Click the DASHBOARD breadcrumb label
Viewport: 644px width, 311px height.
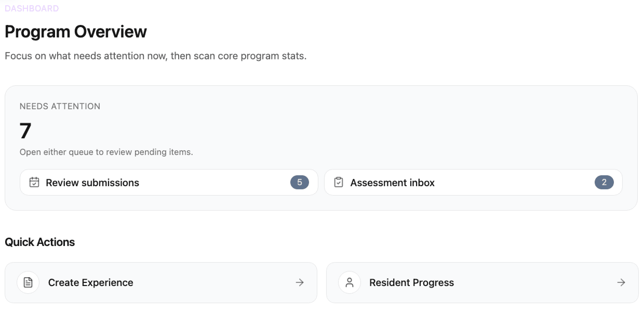(32, 9)
